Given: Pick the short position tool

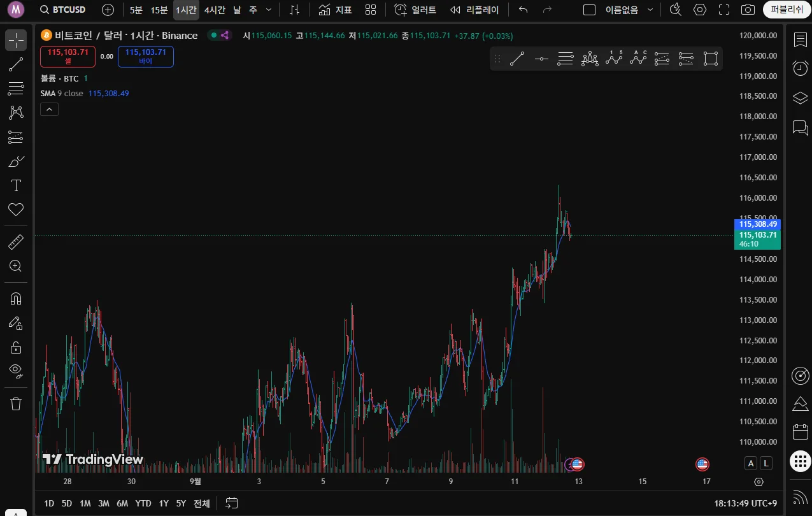Looking at the screenshot, I should click(687, 59).
